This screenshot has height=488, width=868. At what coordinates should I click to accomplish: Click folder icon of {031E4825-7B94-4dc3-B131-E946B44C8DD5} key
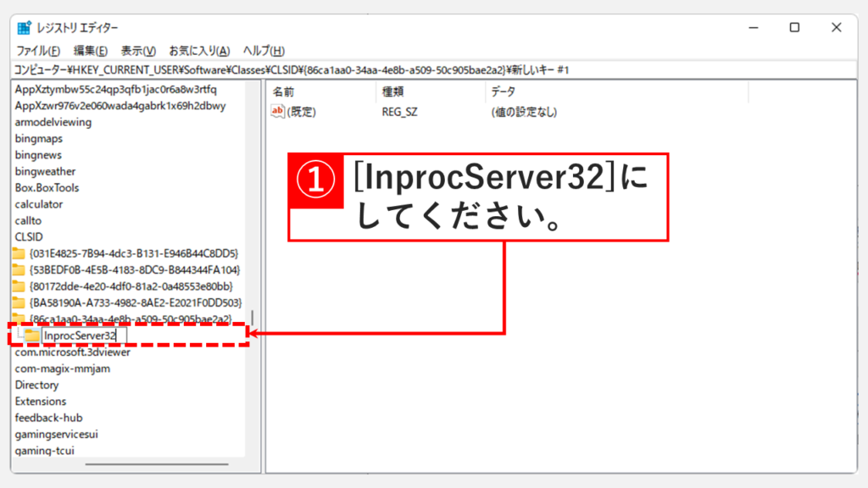[19, 253]
